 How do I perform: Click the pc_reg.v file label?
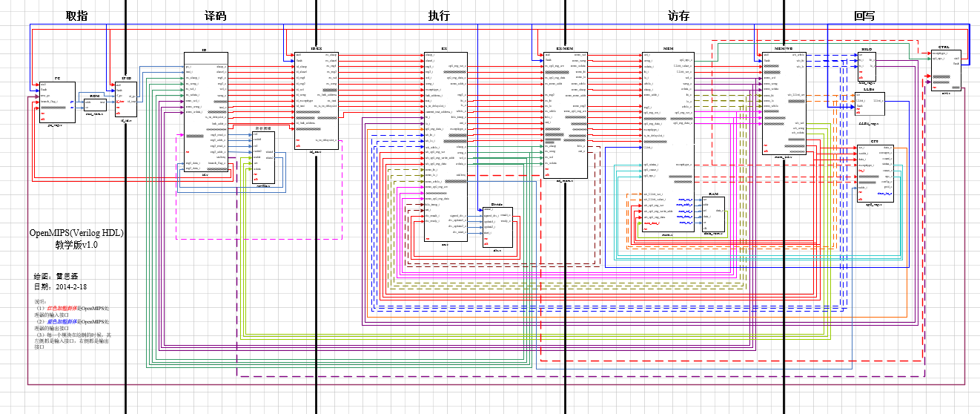[56, 127]
